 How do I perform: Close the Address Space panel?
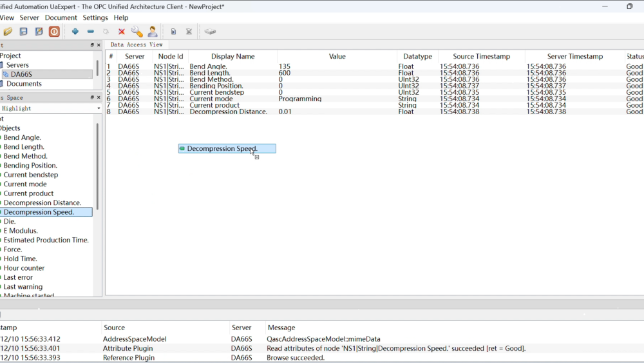[x=99, y=98]
